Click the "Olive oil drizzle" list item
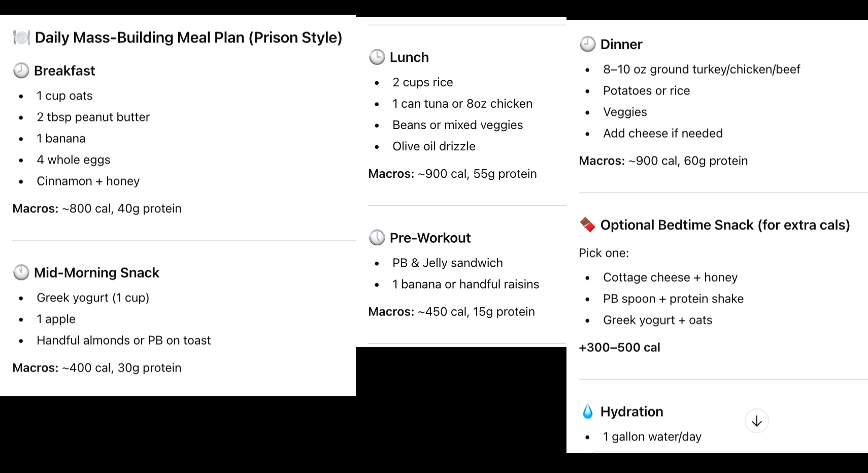 click(x=433, y=146)
